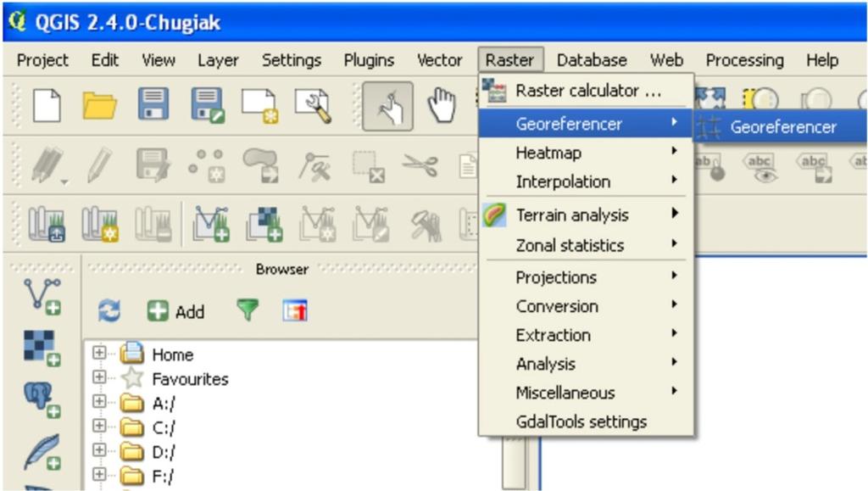Open project with the folder icon

(x=100, y=105)
